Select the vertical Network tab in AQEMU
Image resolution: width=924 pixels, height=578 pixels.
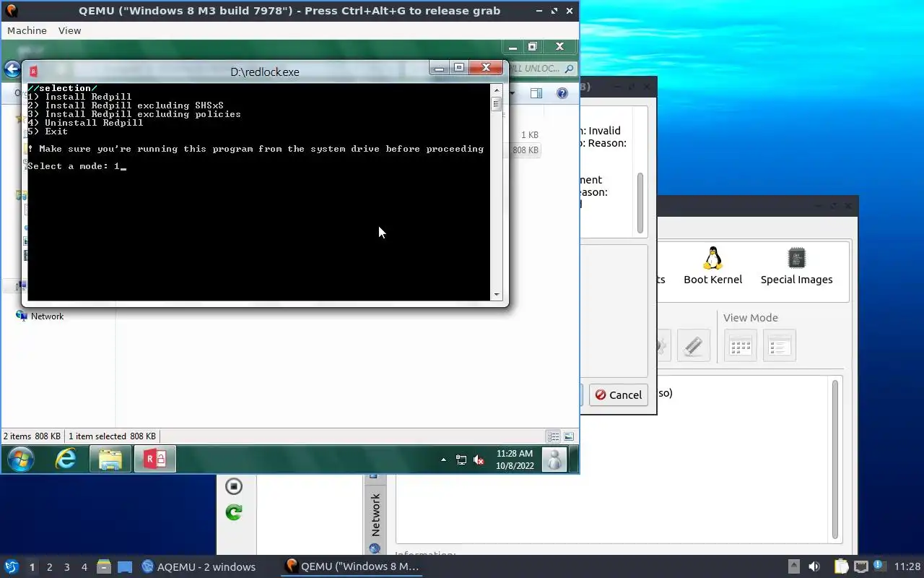[375, 514]
